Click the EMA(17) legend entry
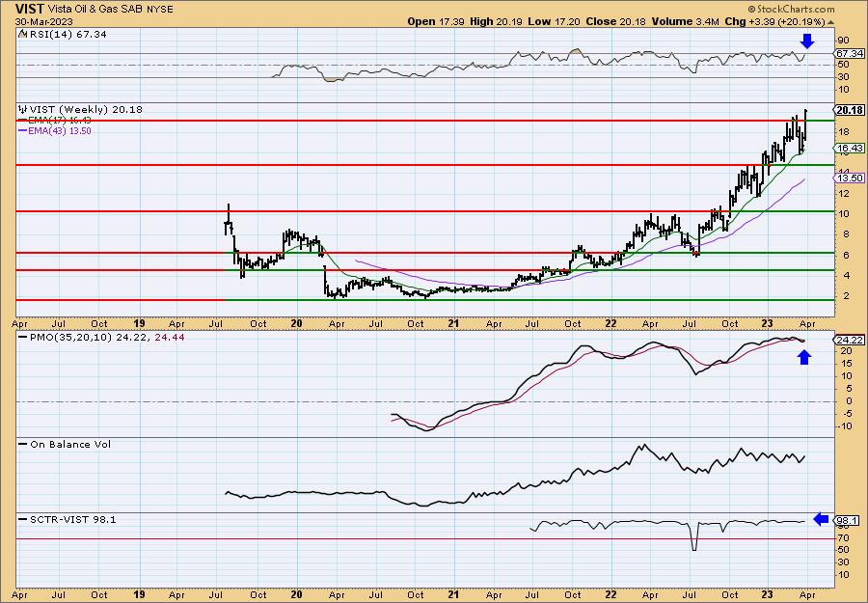This screenshot has width=868, height=603. click(55, 121)
